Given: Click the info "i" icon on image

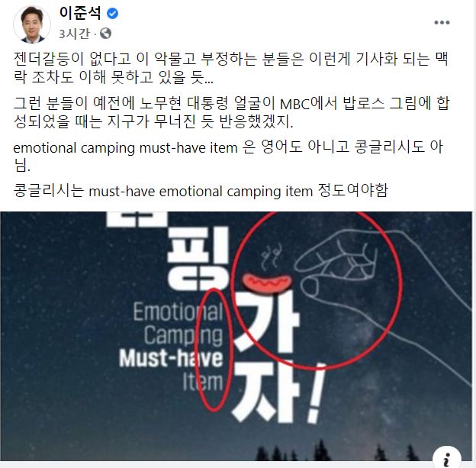Looking at the screenshot, I should 447,457.
